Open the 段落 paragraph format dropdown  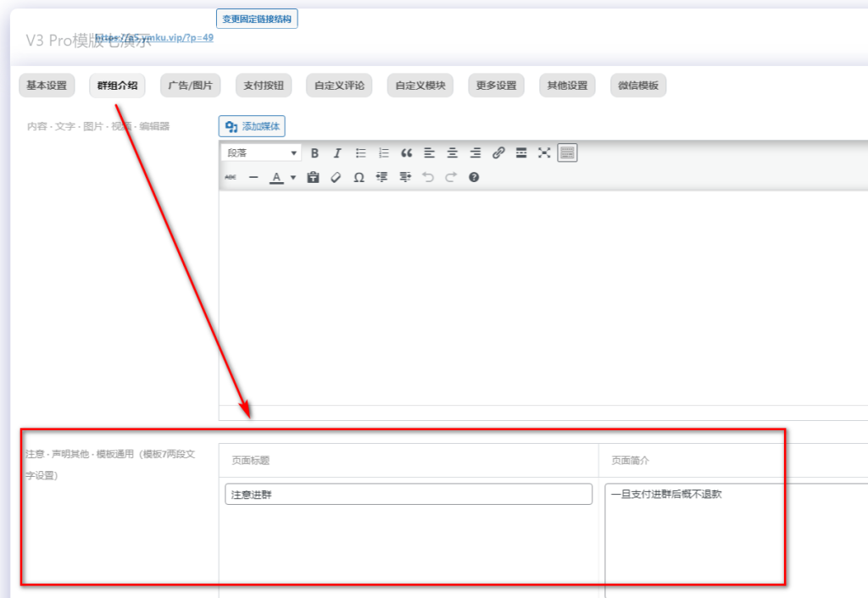[261, 153]
